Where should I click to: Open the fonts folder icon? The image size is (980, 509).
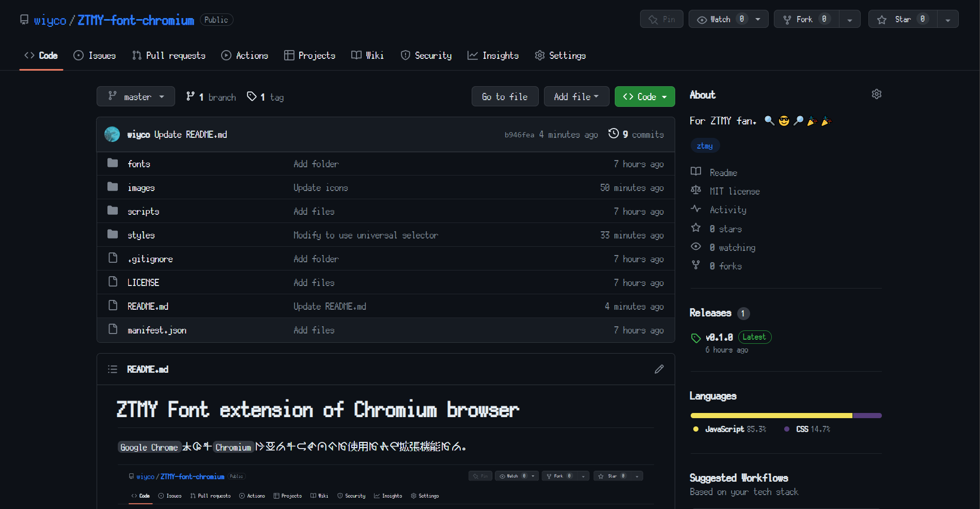(113, 163)
